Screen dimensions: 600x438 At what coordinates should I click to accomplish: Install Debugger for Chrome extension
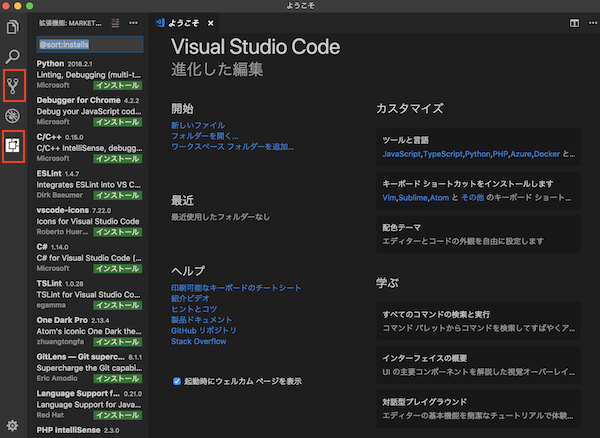[x=118, y=122]
